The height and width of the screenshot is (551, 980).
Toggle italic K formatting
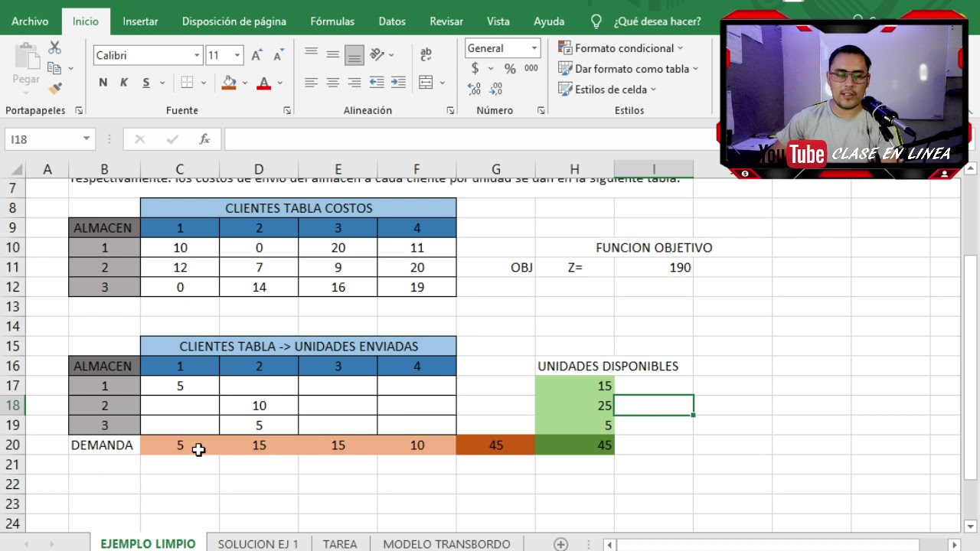click(x=123, y=83)
